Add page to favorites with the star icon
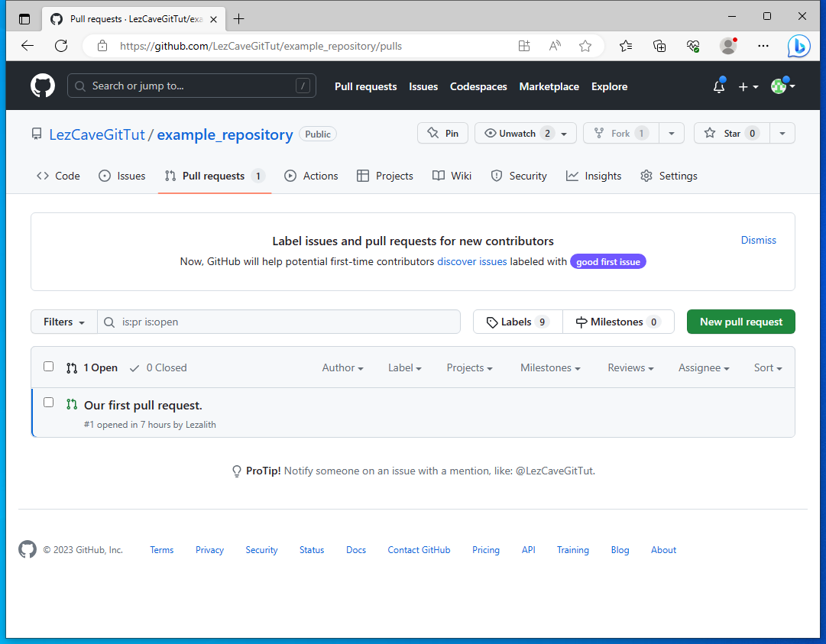Screen dimensions: 826x644 point(585,46)
